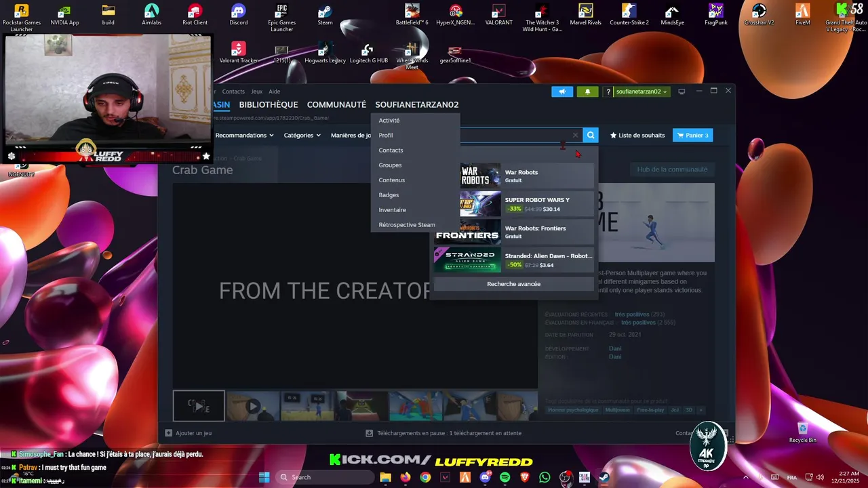Launch Counter-Strike 2 desktop icon
The height and width of the screenshot is (488, 868).
(629, 15)
